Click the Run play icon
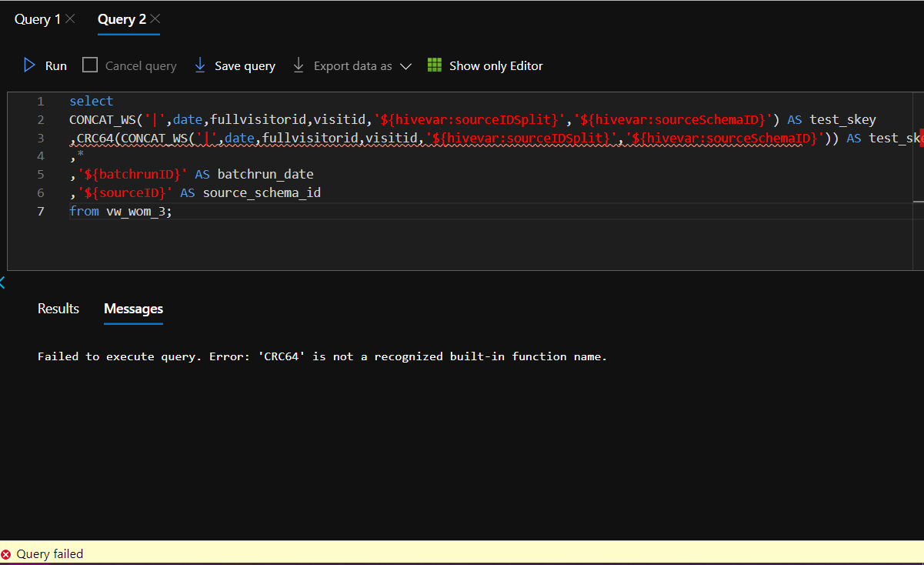This screenshot has width=924, height=565. coord(30,65)
